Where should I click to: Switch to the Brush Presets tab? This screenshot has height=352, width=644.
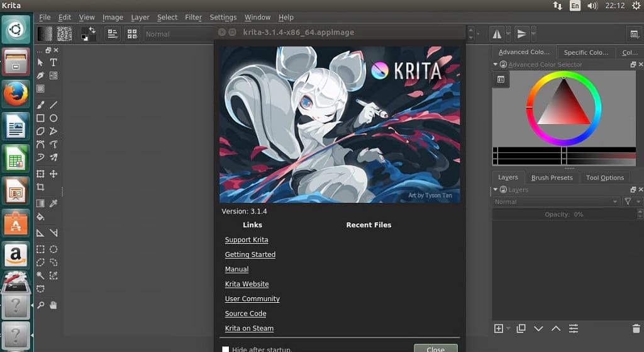tap(552, 178)
